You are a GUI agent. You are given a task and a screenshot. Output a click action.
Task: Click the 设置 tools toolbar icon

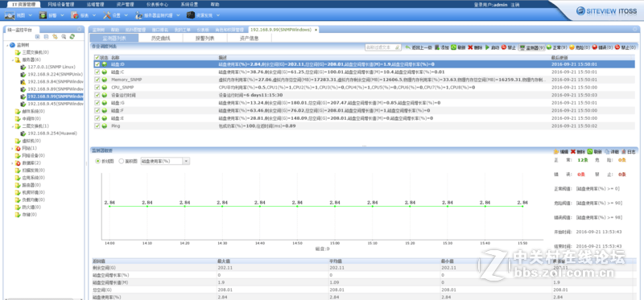(x=107, y=15)
